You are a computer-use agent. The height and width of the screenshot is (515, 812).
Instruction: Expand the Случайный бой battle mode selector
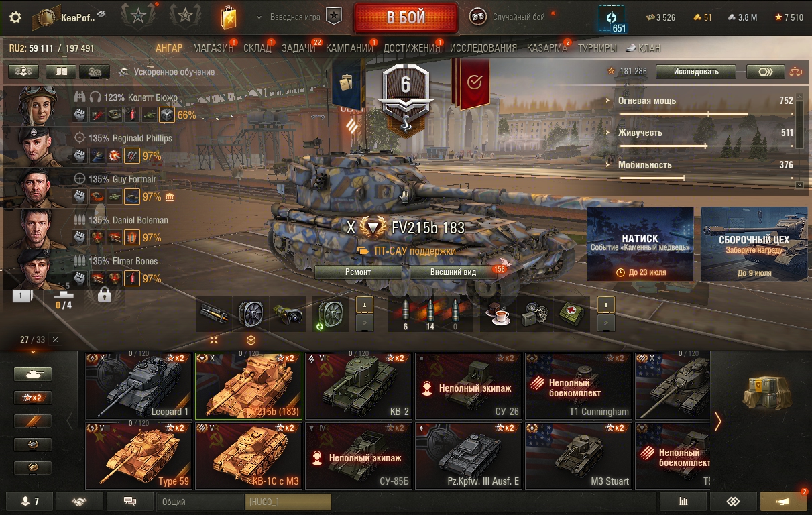tap(515, 17)
